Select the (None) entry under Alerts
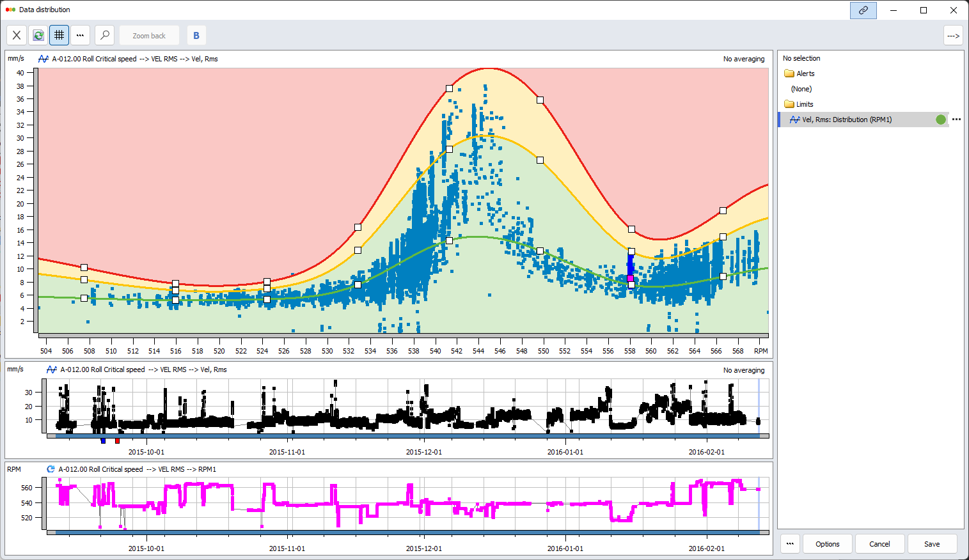The height and width of the screenshot is (560, 969). coord(800,88)
